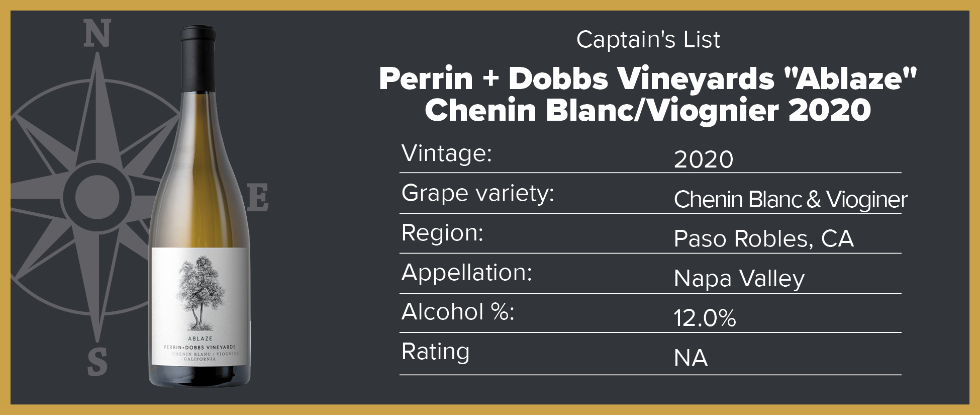Click the 12.0% alcohol value
This screenshot has height=415, width=980.
[x=705, y=318]
